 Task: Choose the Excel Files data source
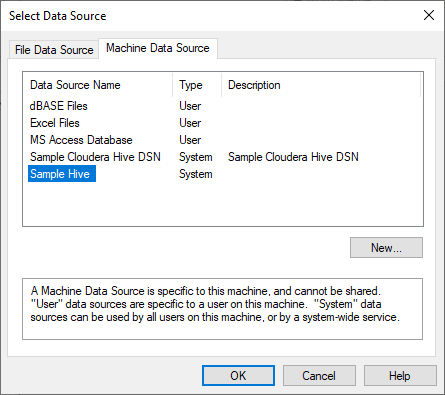[55, 123]
